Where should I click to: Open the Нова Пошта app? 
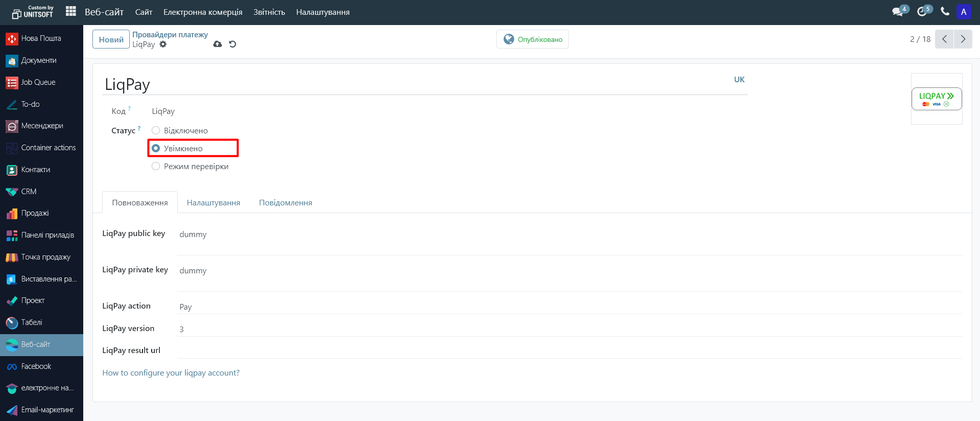click(x=41, y=38)
